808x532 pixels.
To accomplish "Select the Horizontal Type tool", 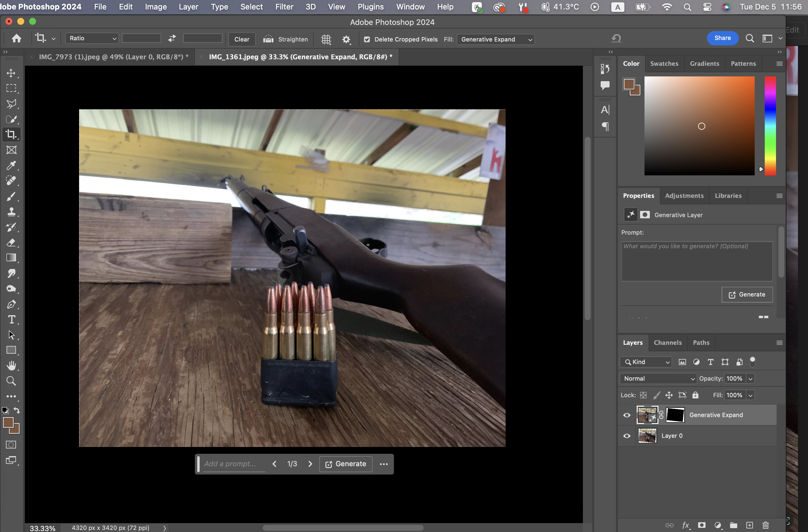I will [11, 320].
